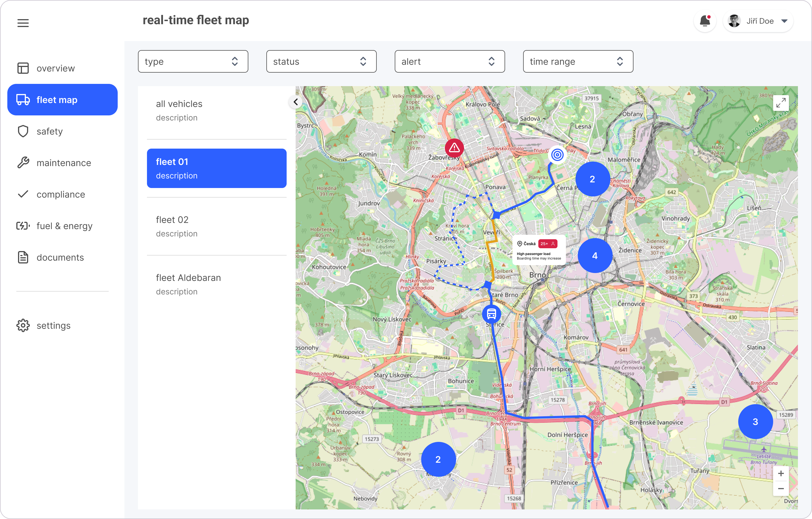Image resolution: width=812 pixels, height=519 pixels.
Task: Click the cluster marker showing 4
Action: (x=595, y=256)
